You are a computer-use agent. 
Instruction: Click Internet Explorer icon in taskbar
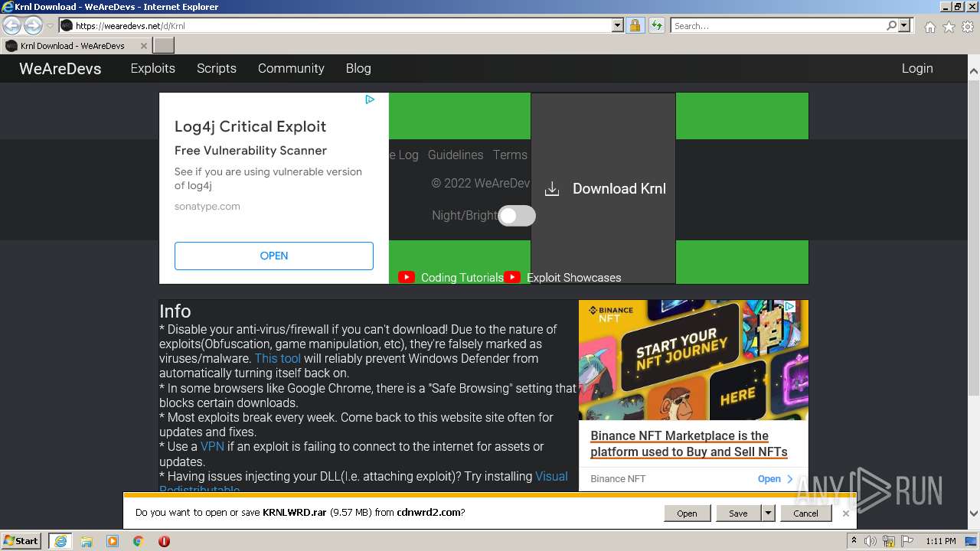[60, 541]
